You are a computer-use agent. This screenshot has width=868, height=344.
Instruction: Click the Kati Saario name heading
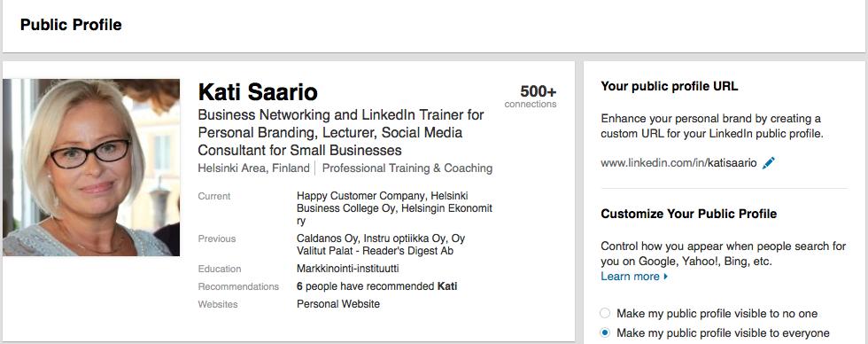258,92
